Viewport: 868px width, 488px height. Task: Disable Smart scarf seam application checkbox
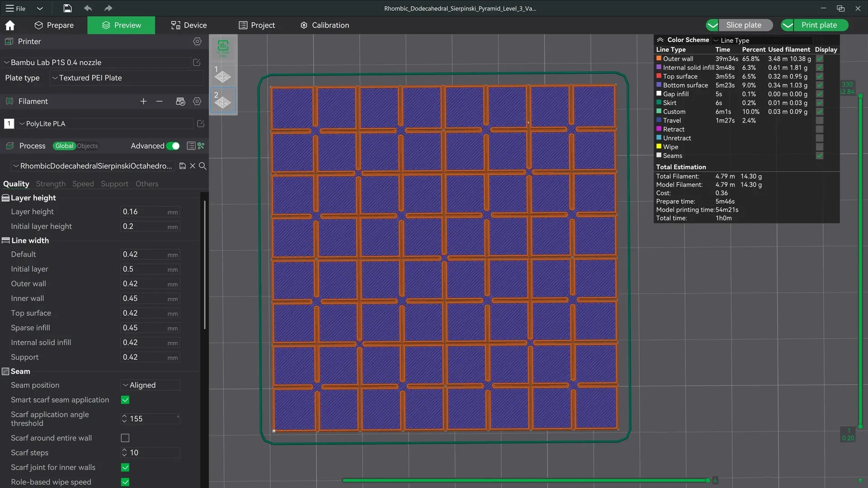pyautogui.click(x=125, y=400)
